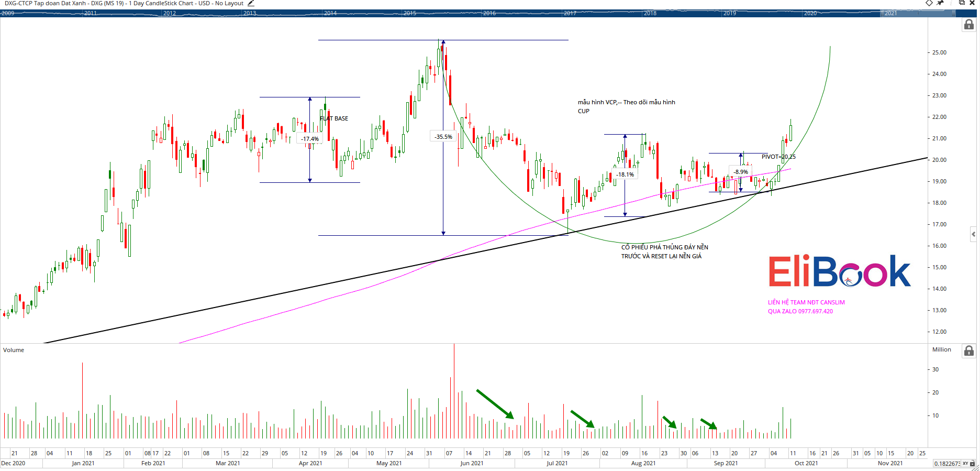Click the 0.182267 value box at bottom right
Image resolution: width=980 pixels, height=471 pixels.
click(x=946, y=464)
